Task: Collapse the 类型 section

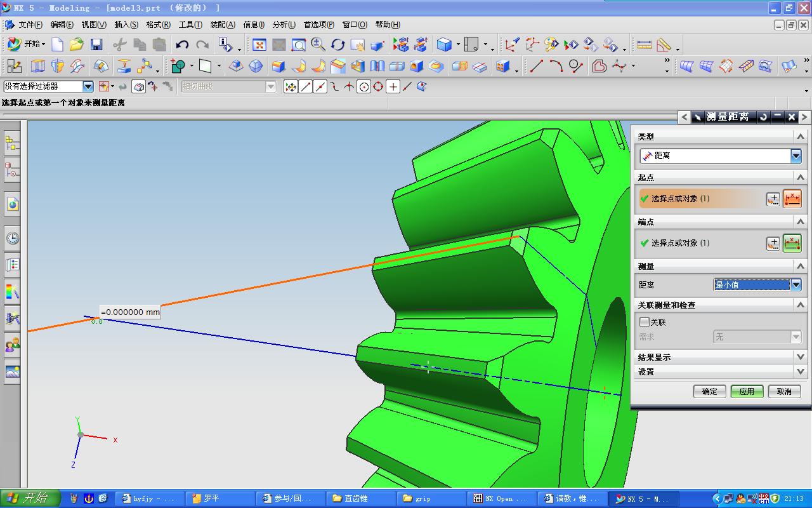Action: tap(800, 137)
